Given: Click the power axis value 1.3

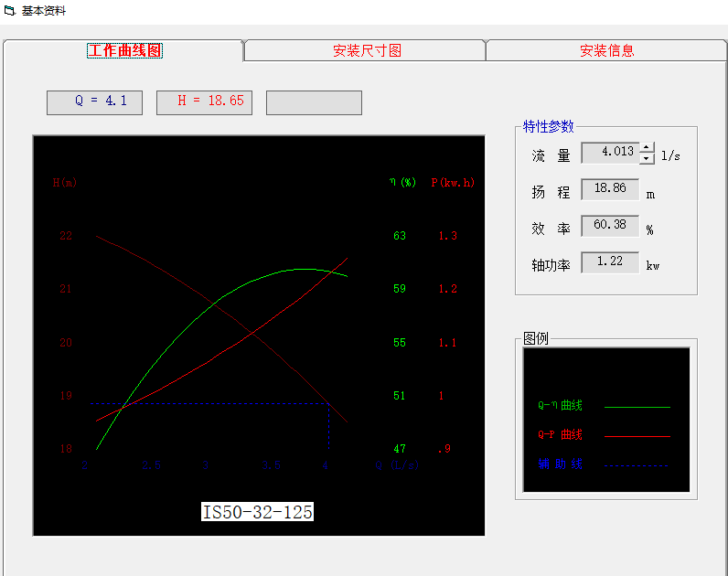Looking at the screenshot, I should pos(447,235).
